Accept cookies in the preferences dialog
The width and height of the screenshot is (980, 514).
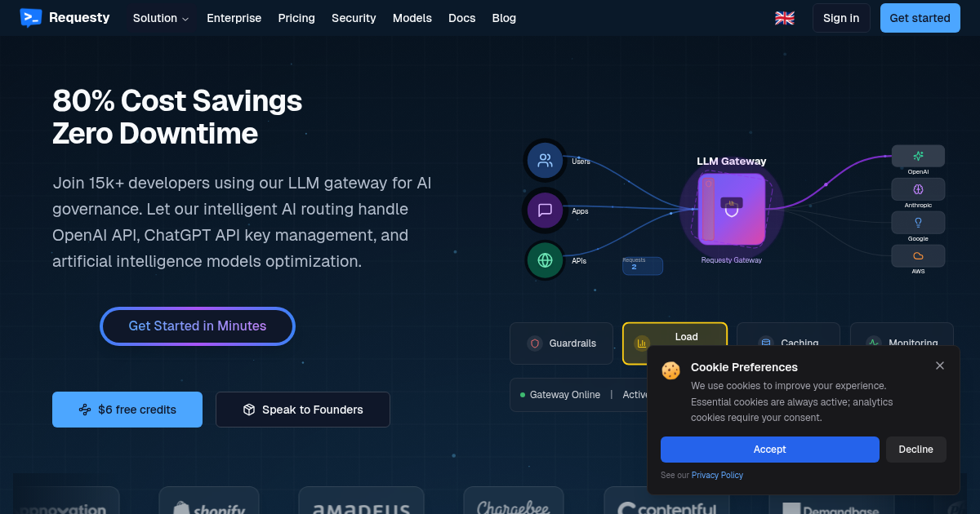click(770, 450)
